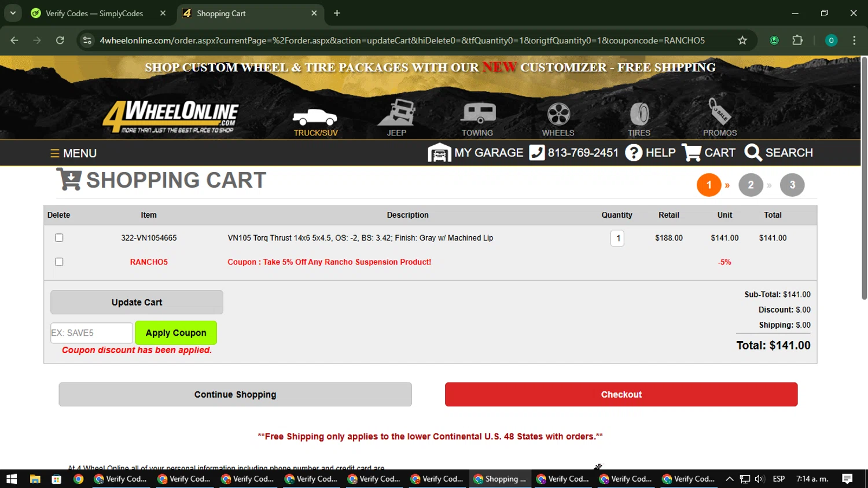Proceed with the red Checkout button
Viewport: 868px width, 488px height.
tap(621, 394)
